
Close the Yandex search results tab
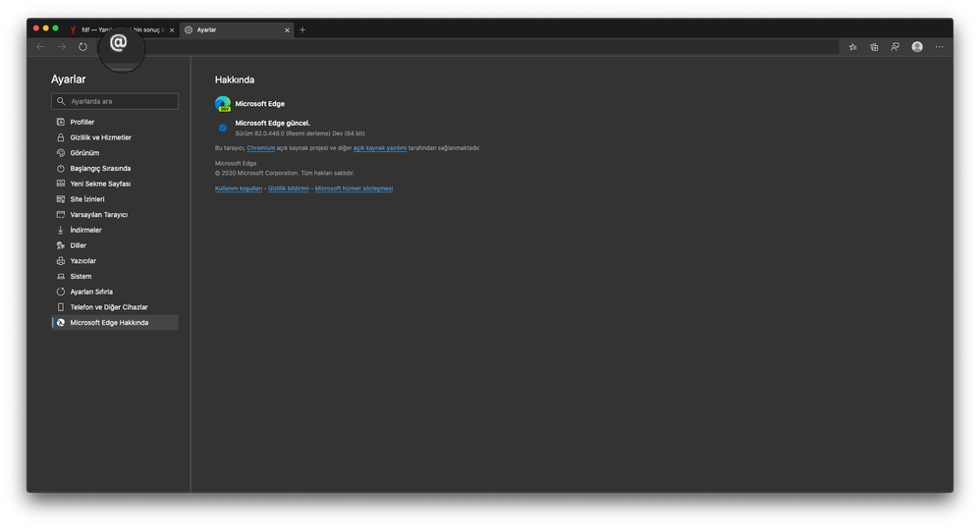(172, 30)
